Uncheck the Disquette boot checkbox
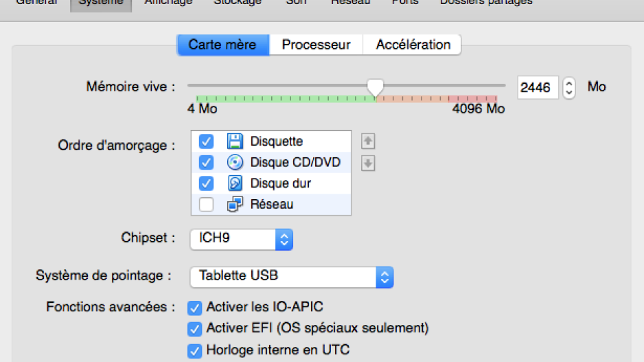 pos(206,142)
